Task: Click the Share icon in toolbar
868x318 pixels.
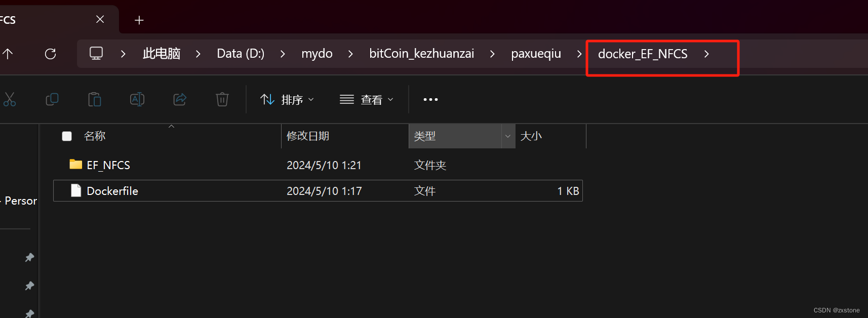Action: [180, 99]
